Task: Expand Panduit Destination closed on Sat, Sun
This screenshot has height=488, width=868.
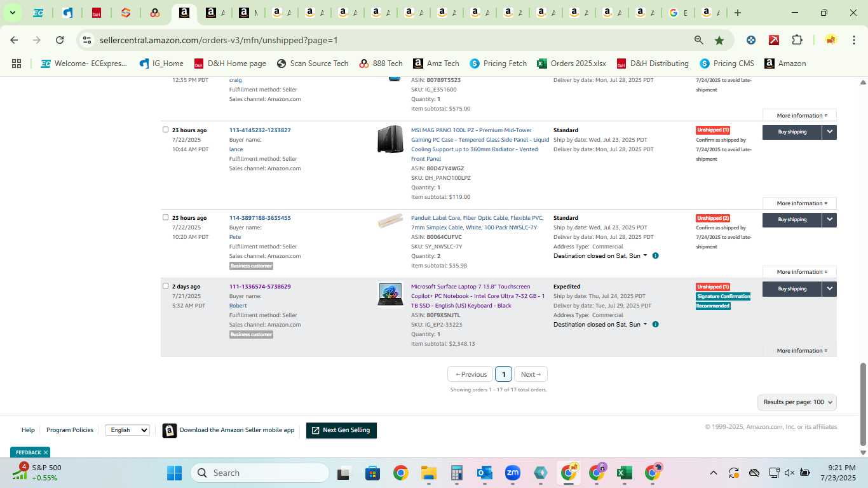Action: point(600,255)
